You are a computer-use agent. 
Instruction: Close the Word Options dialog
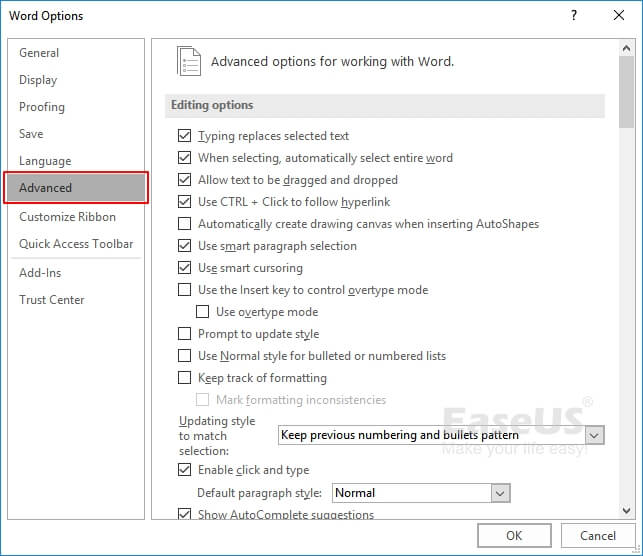[620, 16]
